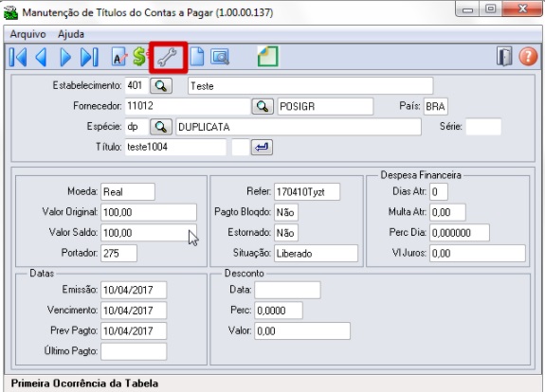Open the Ajuda menu

point(71,34)
